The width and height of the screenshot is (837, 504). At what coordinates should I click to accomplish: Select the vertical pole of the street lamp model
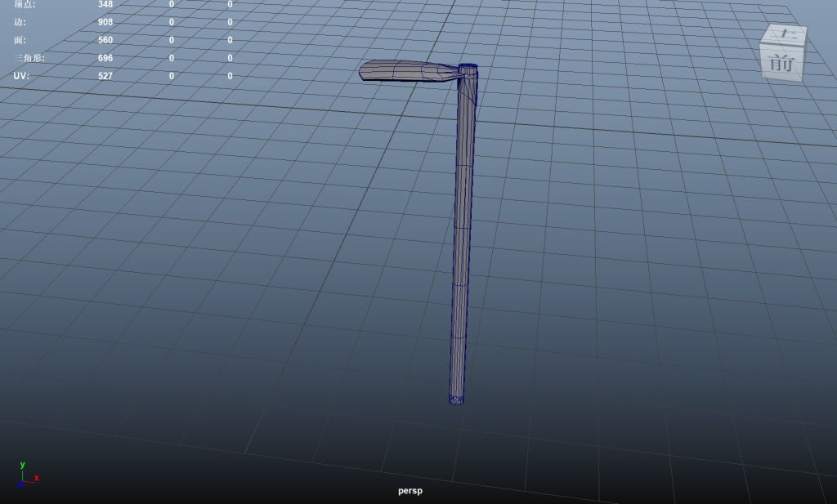pyautogui.click(x=463, y=234)
